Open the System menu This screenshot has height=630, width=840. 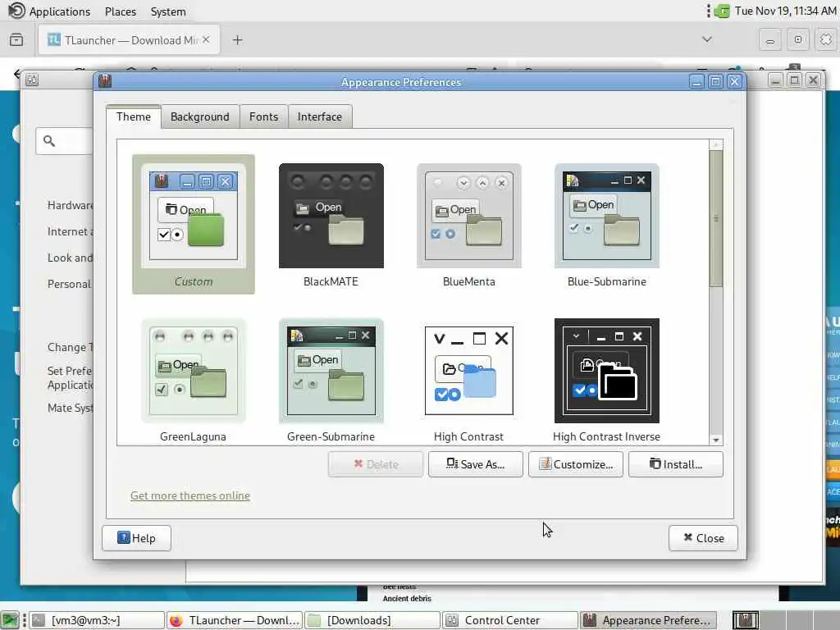tap(168, 11)
